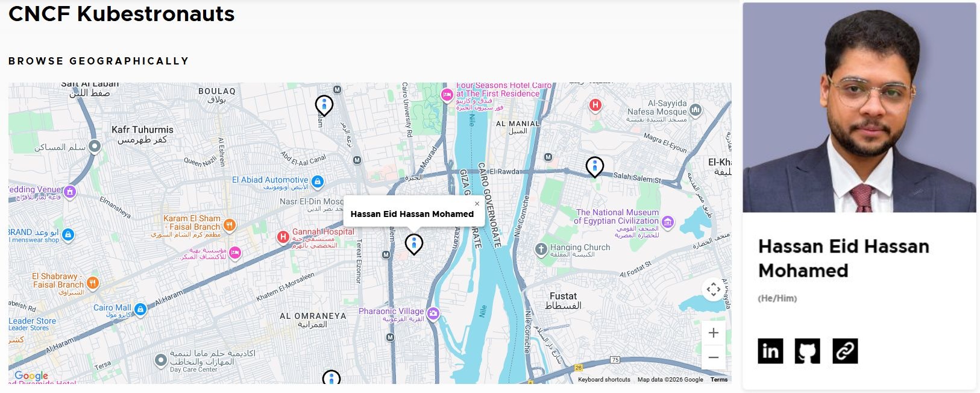980x393 pixels.
Task: Click the Google logo on the map
Action: tap(31, 376)
